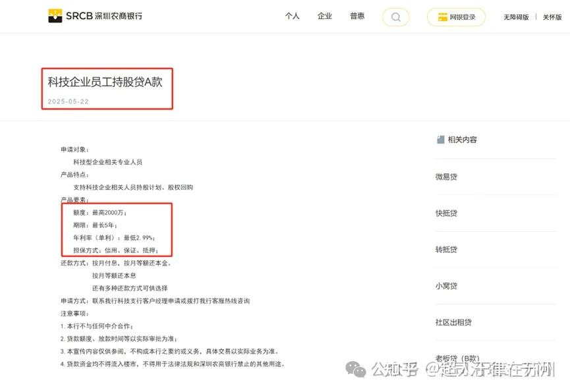Screen dimensions: 570x392
Task: Open the 快抵贷 related link
Action: (x=446, y=213)
